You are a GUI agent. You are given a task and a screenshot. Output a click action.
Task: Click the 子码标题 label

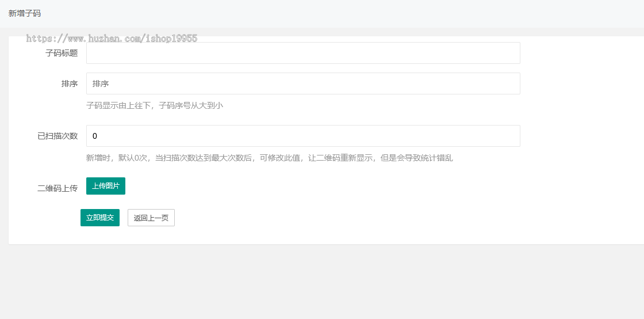click(62, 53)
